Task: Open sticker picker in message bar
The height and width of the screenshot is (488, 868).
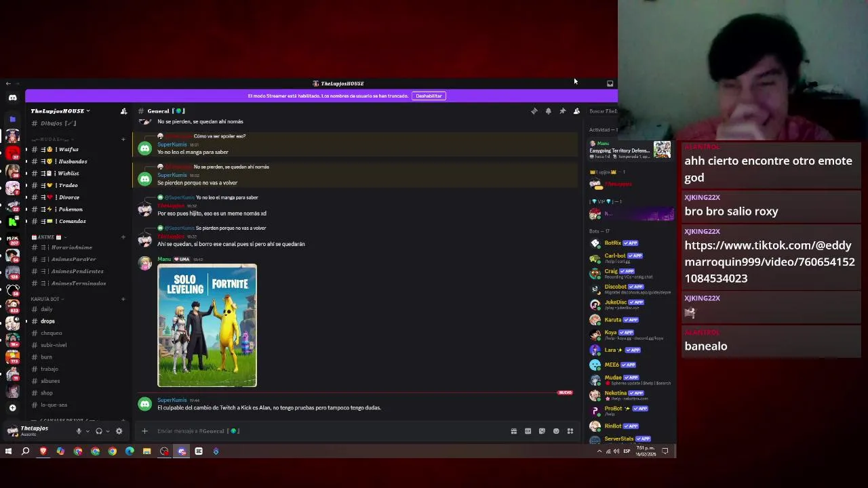Action: pos(542,431)
